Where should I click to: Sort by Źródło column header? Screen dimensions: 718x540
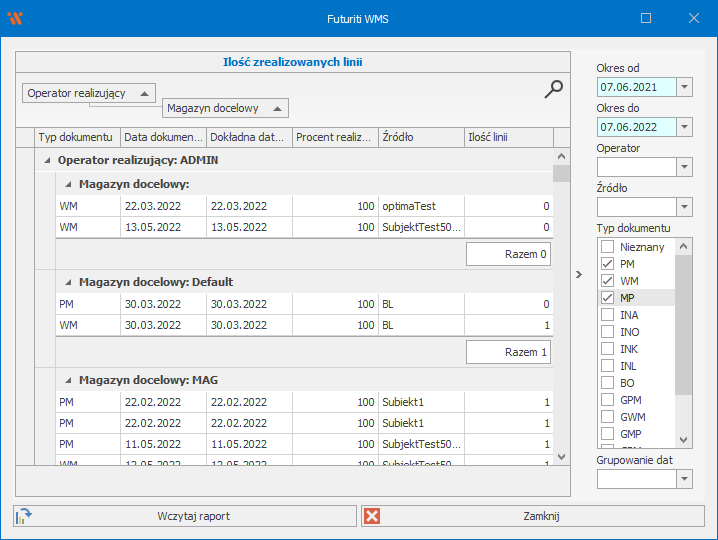tap(421, 137)
